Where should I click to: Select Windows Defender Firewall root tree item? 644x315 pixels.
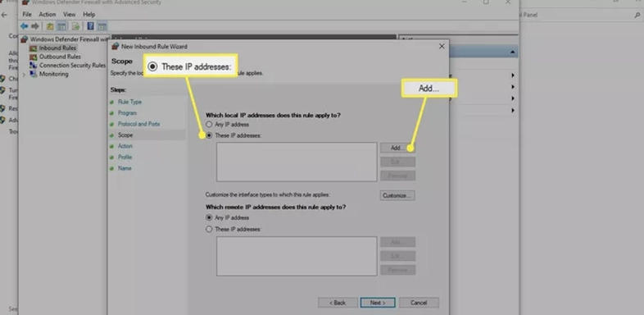pyautogui.click(x=68, y=39)
